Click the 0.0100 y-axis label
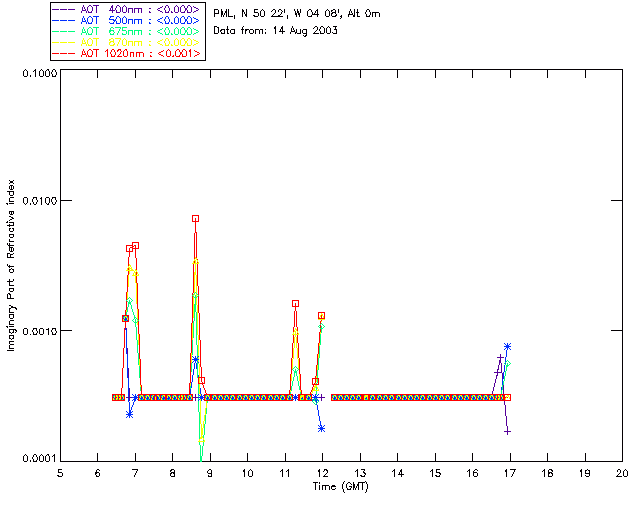The image size is (640, 512). pyautogui.click(x=39, y=201)
